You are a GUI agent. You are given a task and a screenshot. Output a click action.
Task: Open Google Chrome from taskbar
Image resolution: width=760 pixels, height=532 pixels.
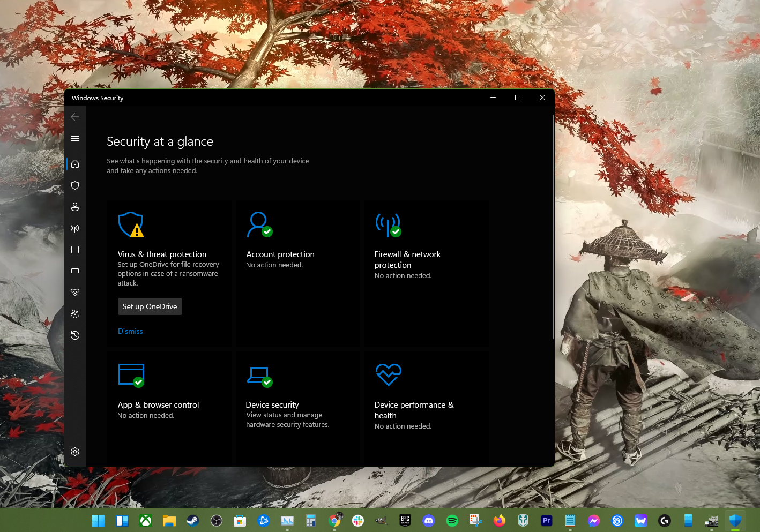tap(334, 520)
